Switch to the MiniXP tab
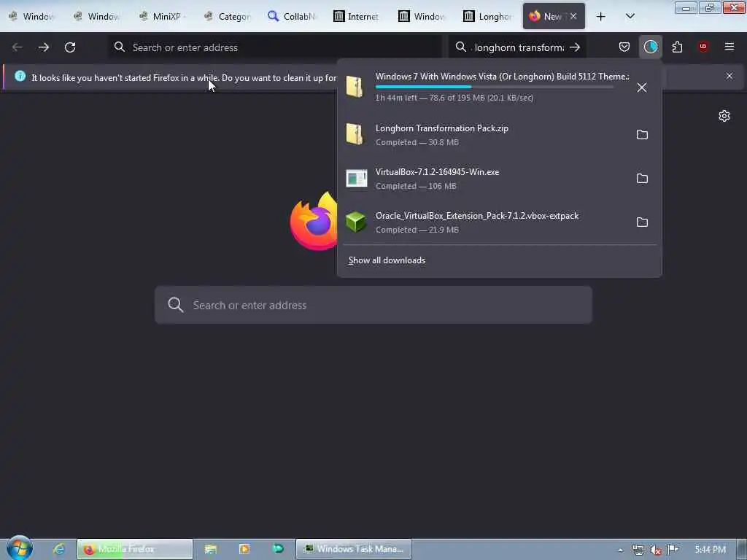The image size is (747, 560). point(163,16)
